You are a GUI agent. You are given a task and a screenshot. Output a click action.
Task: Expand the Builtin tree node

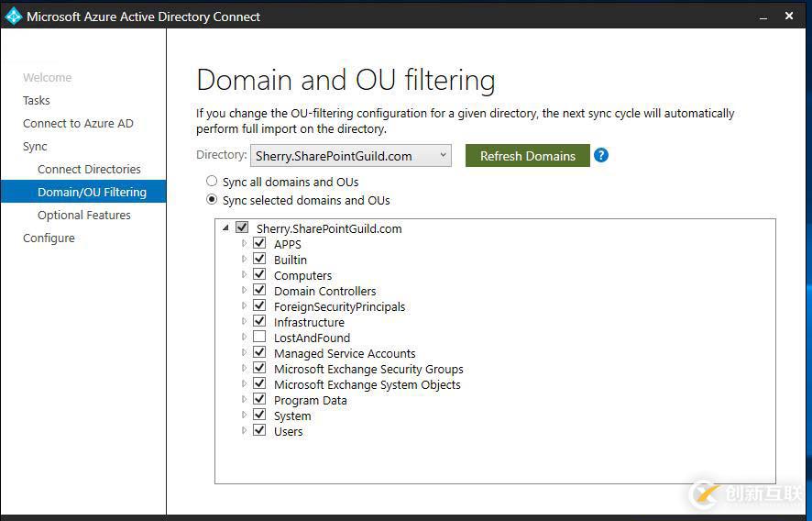pyautogui.click(x=244, y=258)
